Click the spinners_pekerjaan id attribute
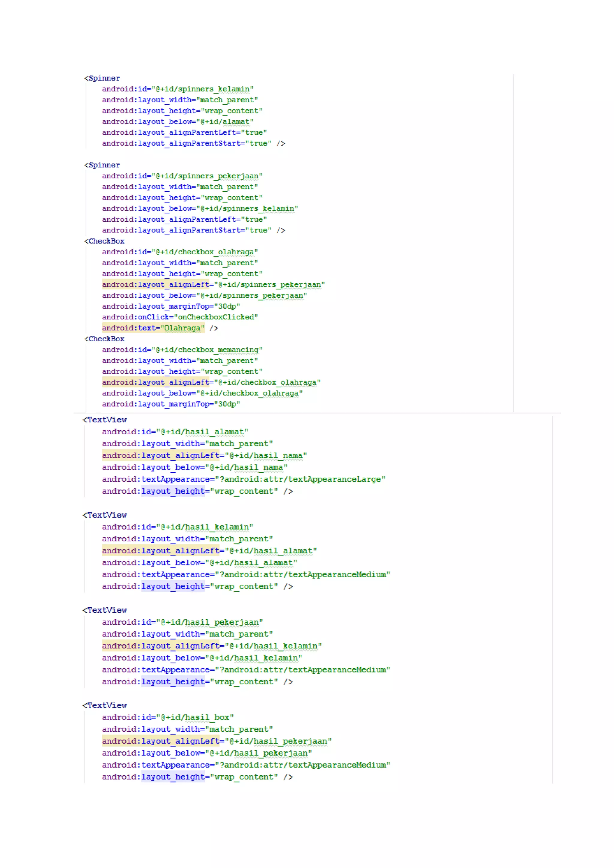Image resolution: width=614 pixels, height=868 pixels. point(182,176)
